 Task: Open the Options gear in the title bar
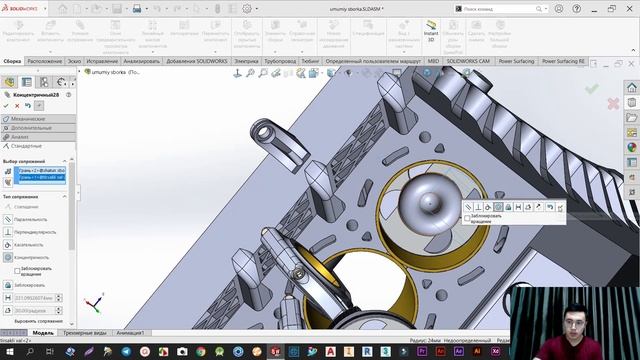[247, 9]
